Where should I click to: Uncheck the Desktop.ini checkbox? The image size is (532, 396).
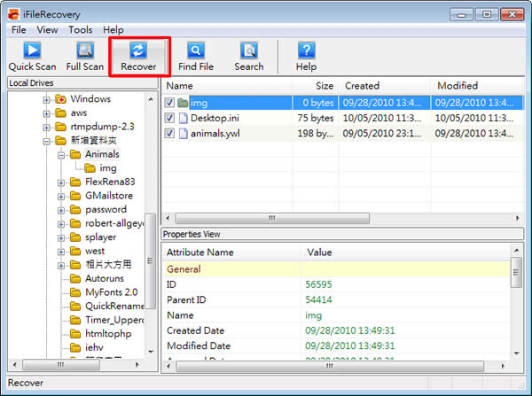pos(169,118)
